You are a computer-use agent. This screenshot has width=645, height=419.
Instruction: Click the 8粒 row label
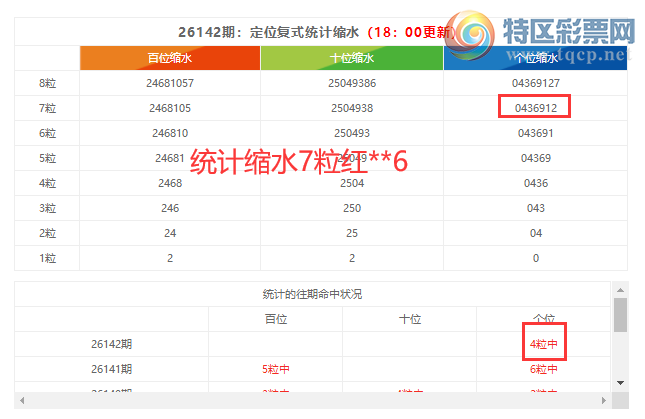coord(47,83)
